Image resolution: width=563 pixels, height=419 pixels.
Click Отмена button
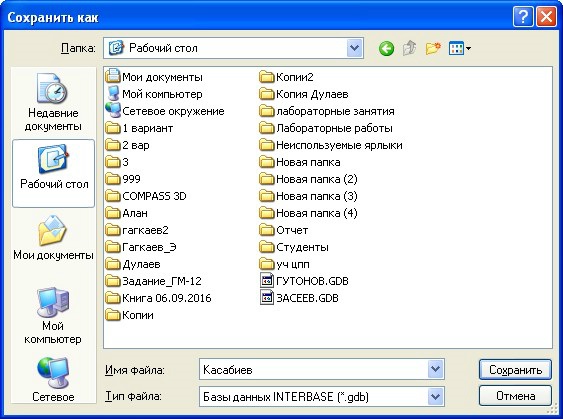(x=515, y=396)
